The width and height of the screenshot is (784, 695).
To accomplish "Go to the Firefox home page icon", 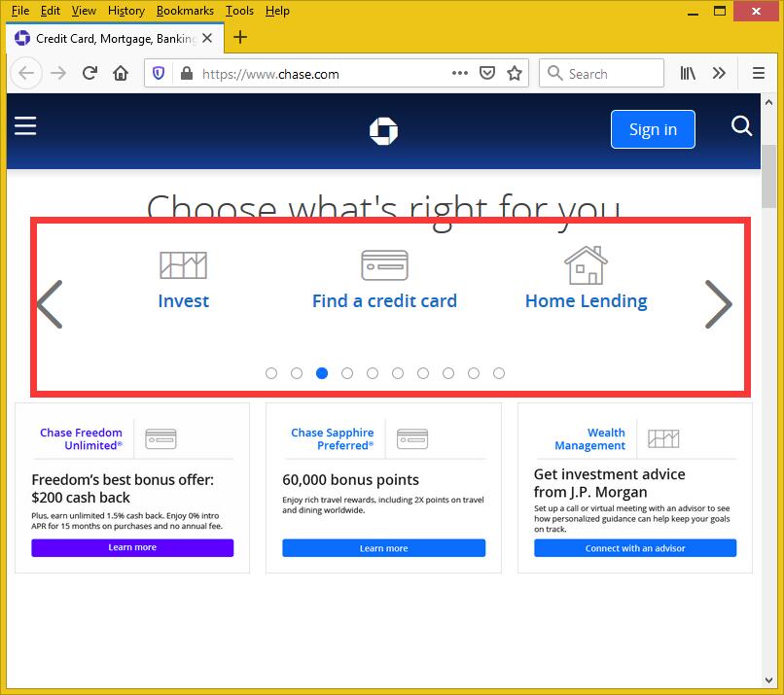I will 121,73.
